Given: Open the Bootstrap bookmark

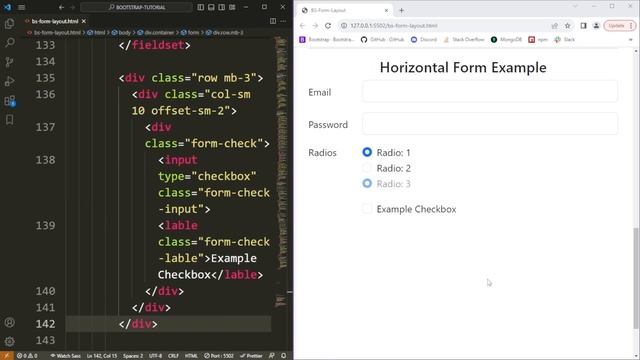Looking at the screenshot, I should coord(327,40).
